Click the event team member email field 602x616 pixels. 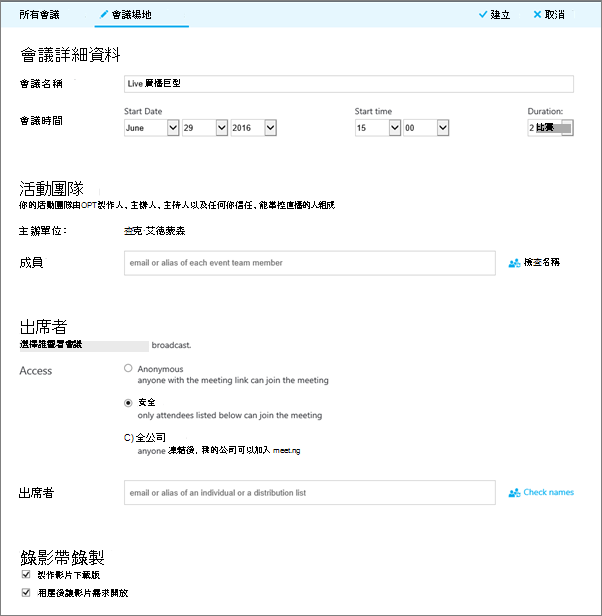click(x=310, y=263)
